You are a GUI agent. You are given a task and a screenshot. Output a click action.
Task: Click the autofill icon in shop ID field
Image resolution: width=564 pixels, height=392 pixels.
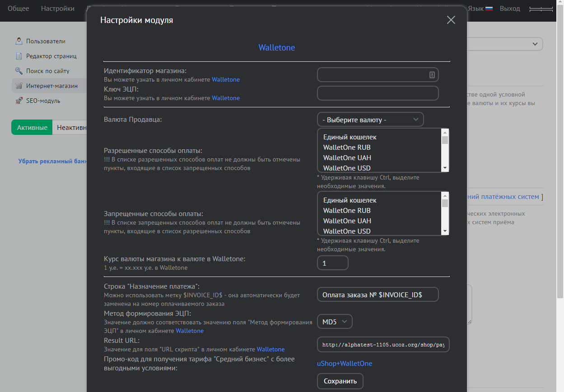click(432, 75)
